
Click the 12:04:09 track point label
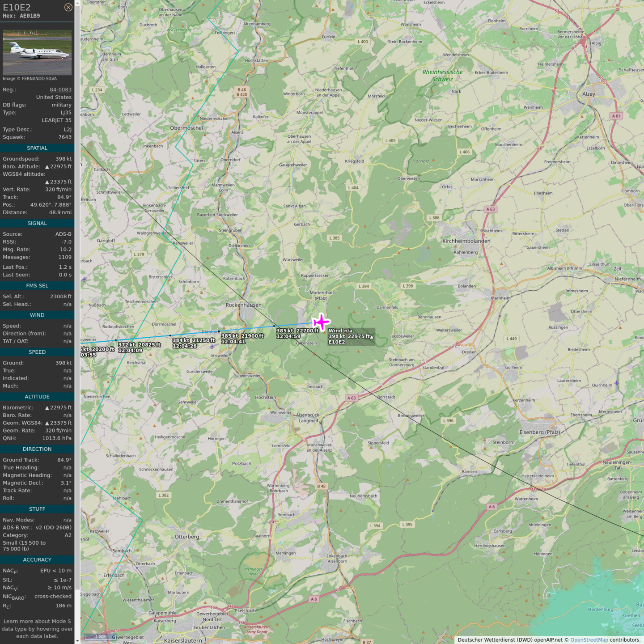[130, 351]
